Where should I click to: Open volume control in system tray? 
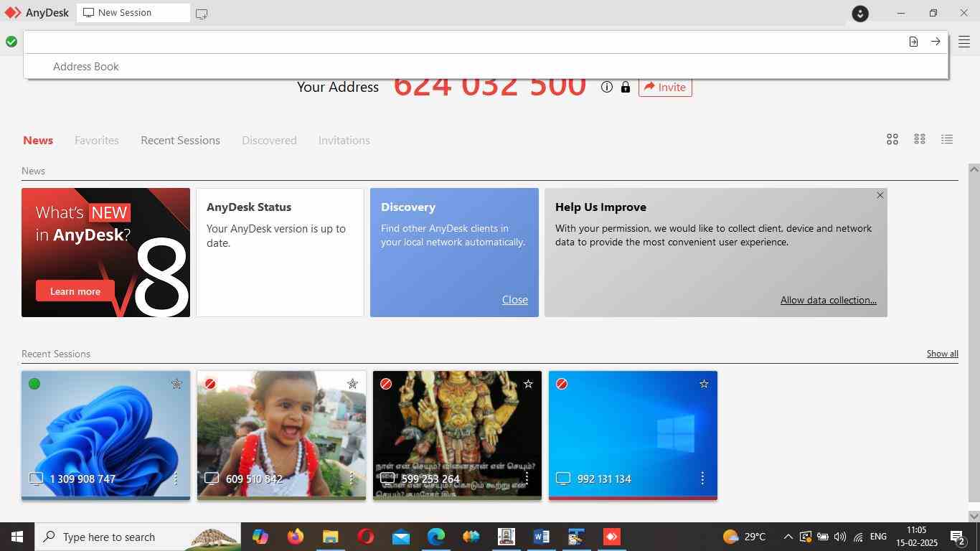click(840, 537)
